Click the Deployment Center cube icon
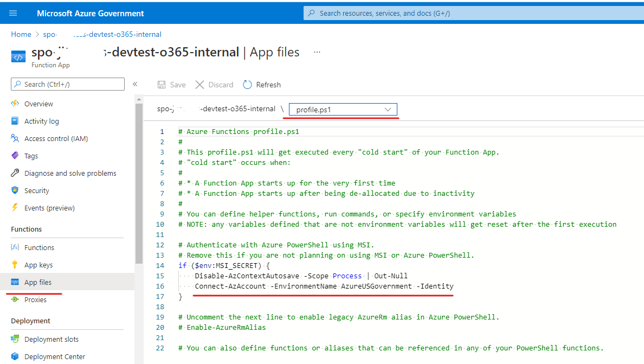644x364 pixels. tap(15, 356)
